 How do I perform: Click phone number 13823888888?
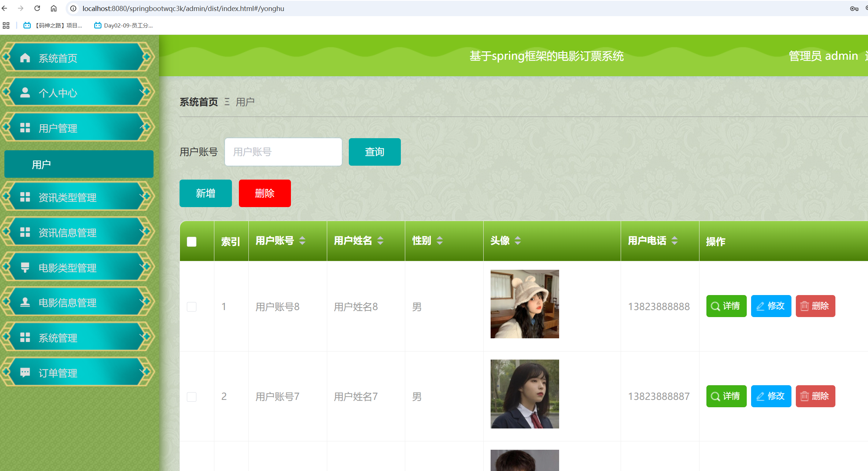[659, 306]
